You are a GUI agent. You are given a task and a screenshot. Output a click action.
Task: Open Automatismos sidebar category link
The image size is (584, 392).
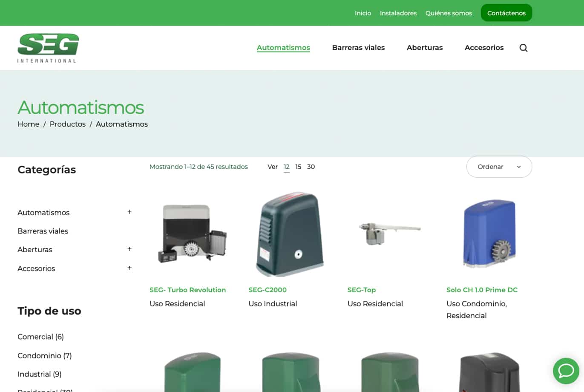tap(43, 213)
